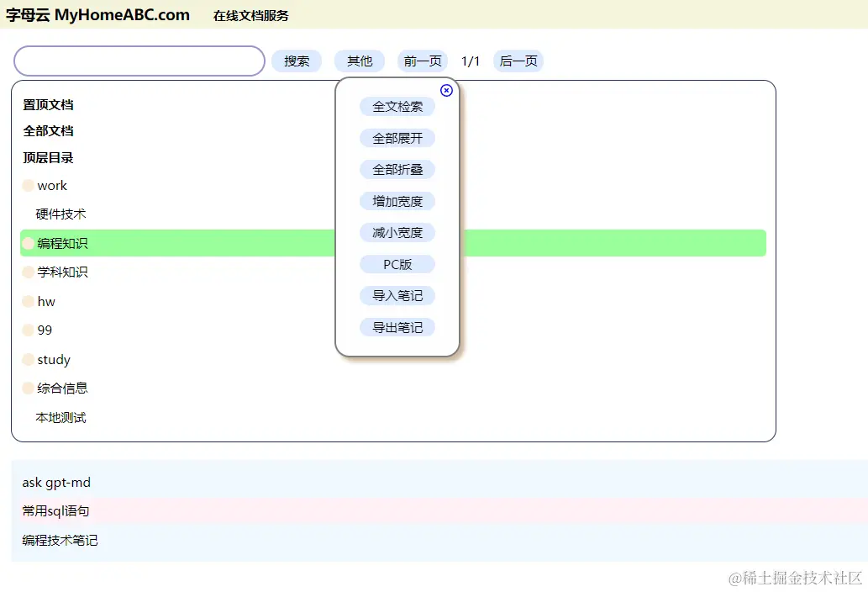
Task: Open the "其他" options menu
Action: pyautogui.click(x=359, y=61)
